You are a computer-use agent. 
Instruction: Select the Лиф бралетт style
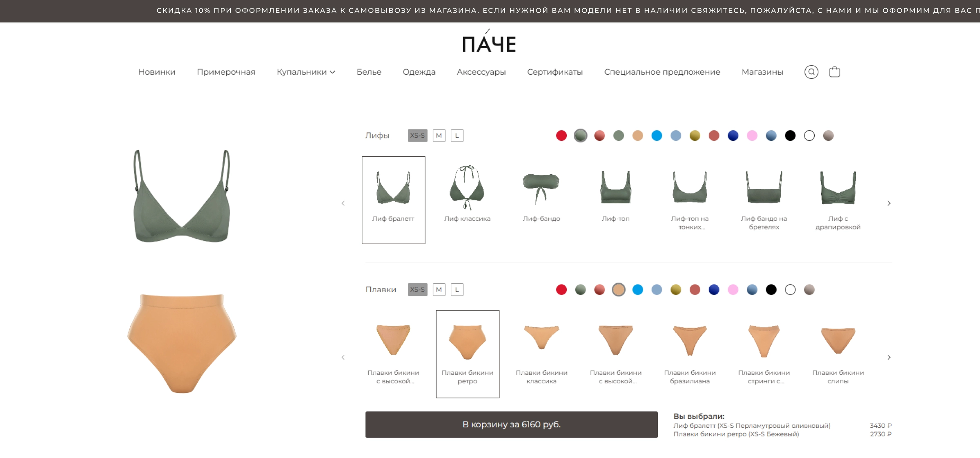(x=393, y=200)
